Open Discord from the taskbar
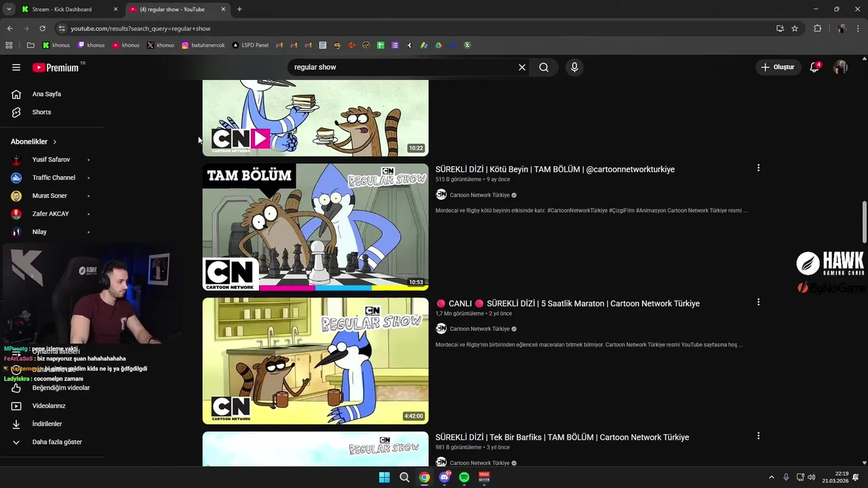The width and height of the screenshot is (868, 488). click(x=444, y=477)
